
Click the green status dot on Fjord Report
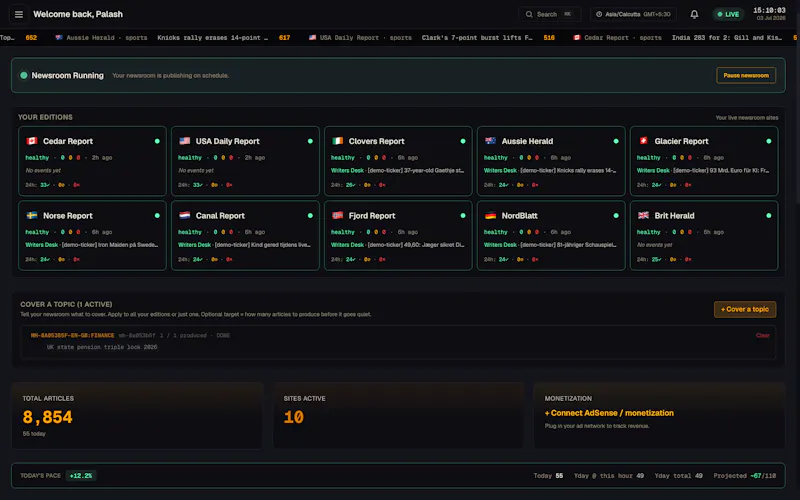pos(463,216)
